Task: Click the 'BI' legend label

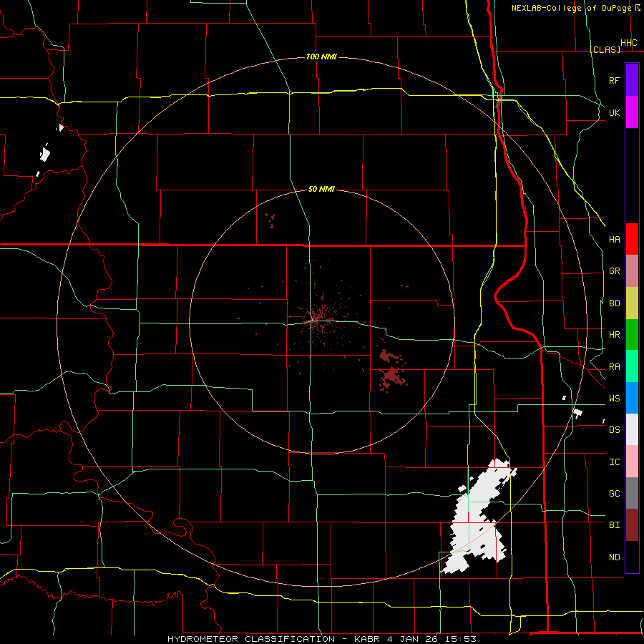Action: tap(614, 525)
